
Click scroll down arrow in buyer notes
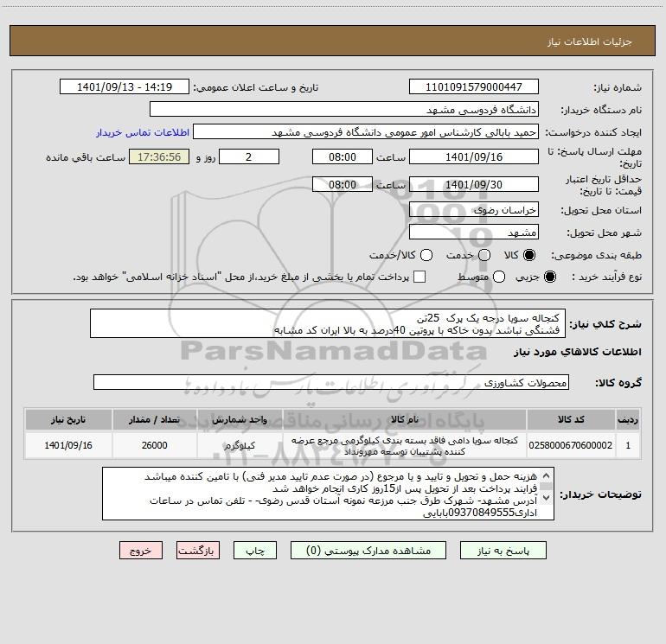point(547,497)
